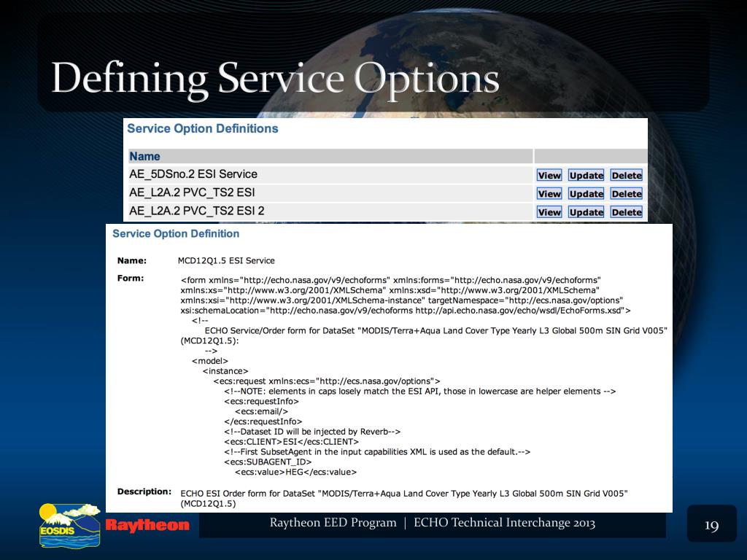This screenshot has height=560, width=747.
Task: Click the Description: label
Action: (x=144, y=491)
